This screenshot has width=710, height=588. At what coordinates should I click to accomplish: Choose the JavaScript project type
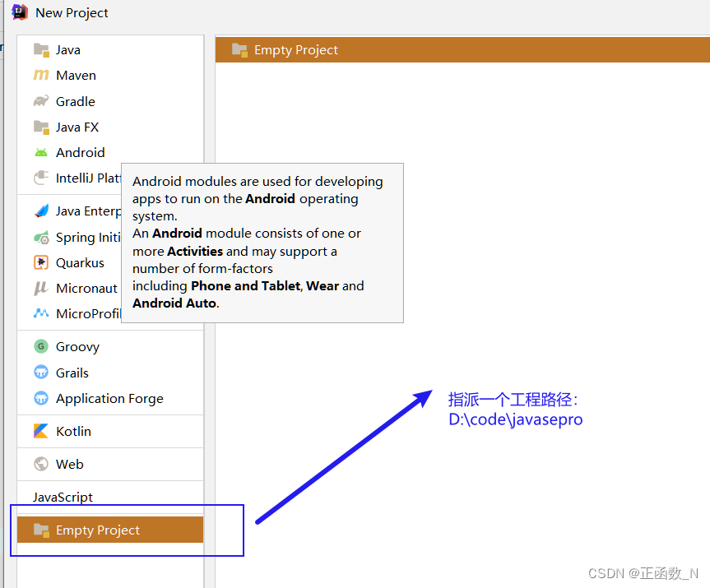(110, 497)
